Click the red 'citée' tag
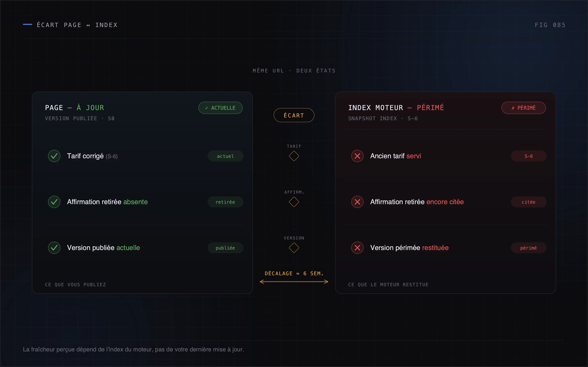The width and height of the screenshot is (588, 367). (529, 202)
